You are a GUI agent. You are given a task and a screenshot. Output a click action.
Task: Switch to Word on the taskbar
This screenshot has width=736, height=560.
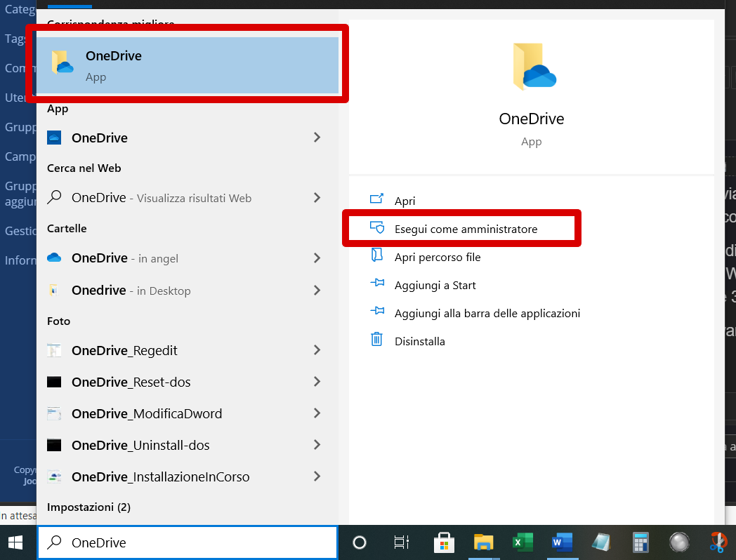pos(563,542)
